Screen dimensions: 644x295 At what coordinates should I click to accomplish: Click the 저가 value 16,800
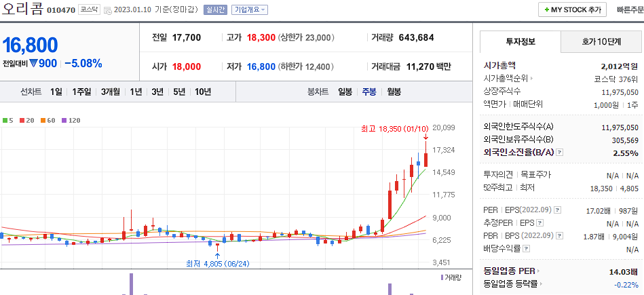click(x=261, y=66)
